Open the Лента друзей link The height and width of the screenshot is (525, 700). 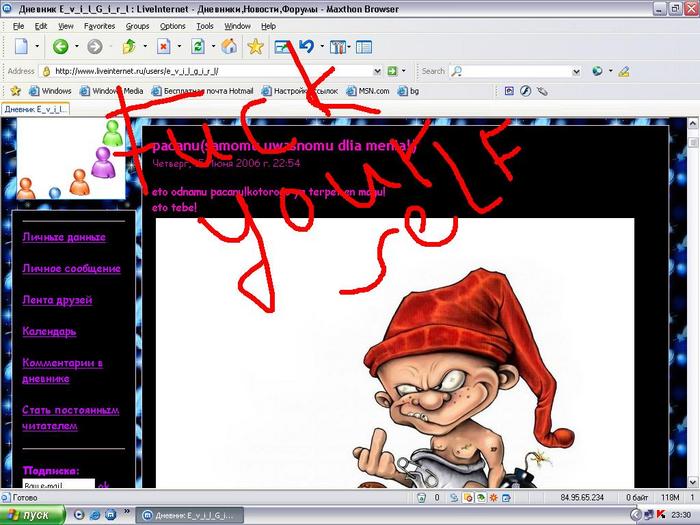click(57, 300)
